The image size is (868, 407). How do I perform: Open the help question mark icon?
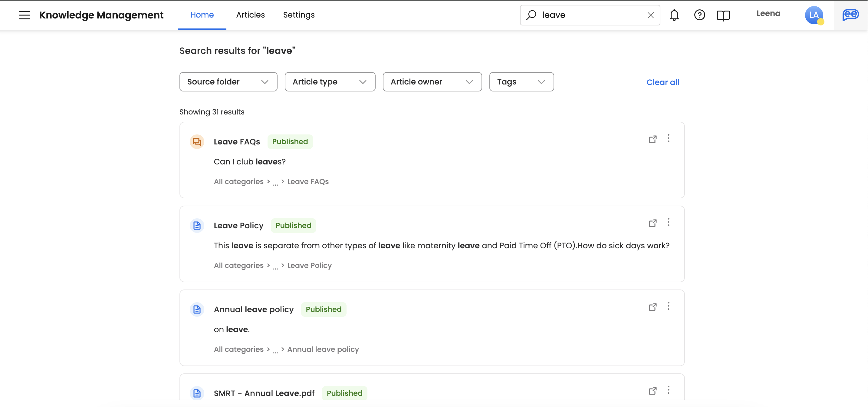click(699, 15)
